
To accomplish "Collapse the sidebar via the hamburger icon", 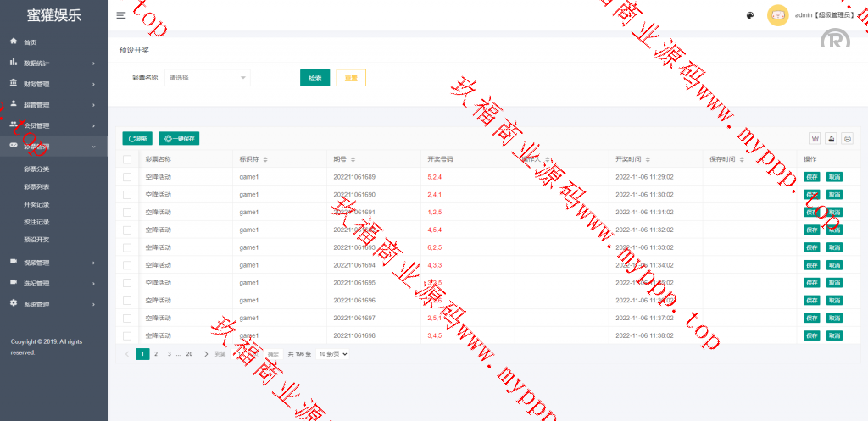I will click(121, 15).
